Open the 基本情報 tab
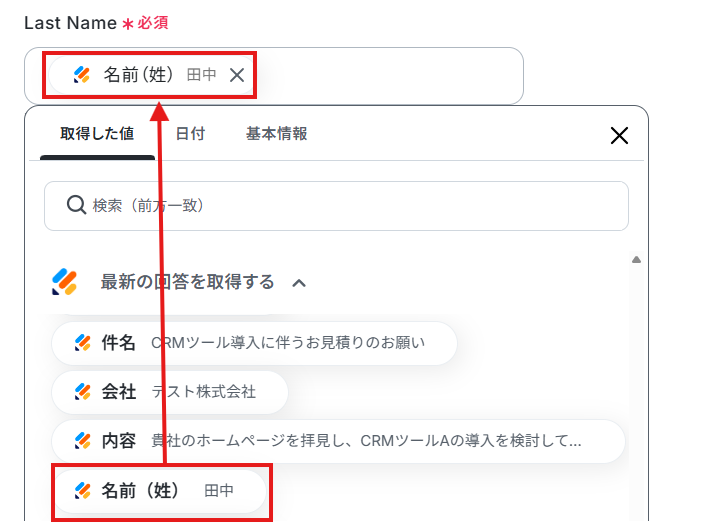Viewport: 702px width, 523px height. pos(277,133)
